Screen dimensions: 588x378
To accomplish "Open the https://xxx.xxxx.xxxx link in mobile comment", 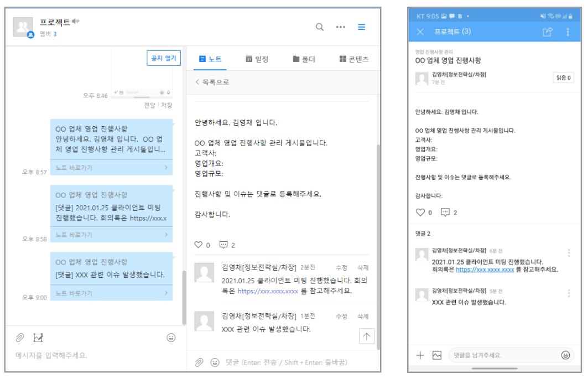I will pos(485,270).
